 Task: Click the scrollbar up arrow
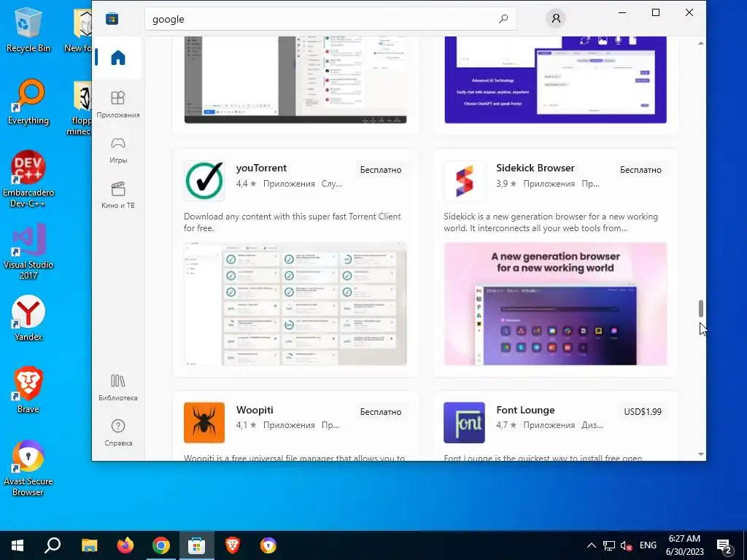click(701, 43)
